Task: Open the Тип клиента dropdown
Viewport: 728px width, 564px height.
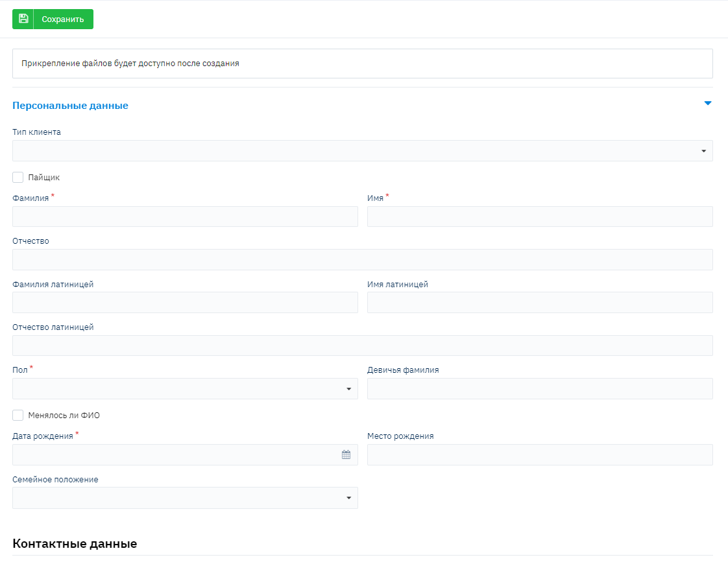Action: tap(362, 151)
